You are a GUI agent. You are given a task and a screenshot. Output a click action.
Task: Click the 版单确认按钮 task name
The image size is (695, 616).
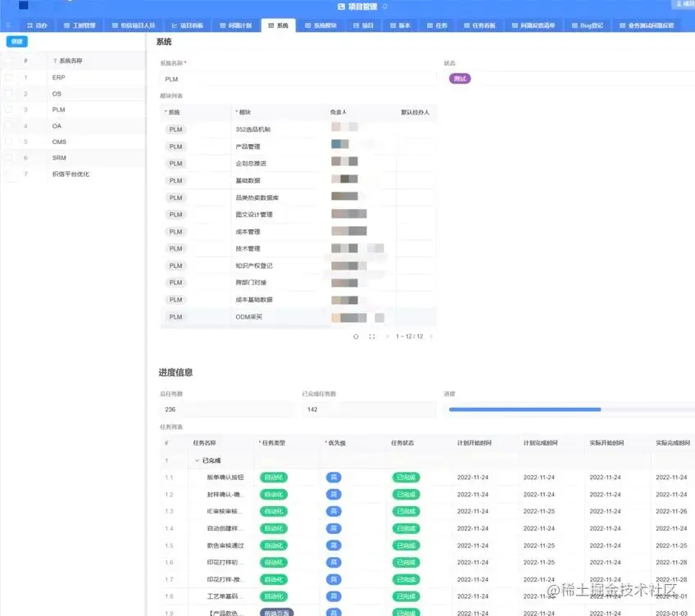pos(225,478)
